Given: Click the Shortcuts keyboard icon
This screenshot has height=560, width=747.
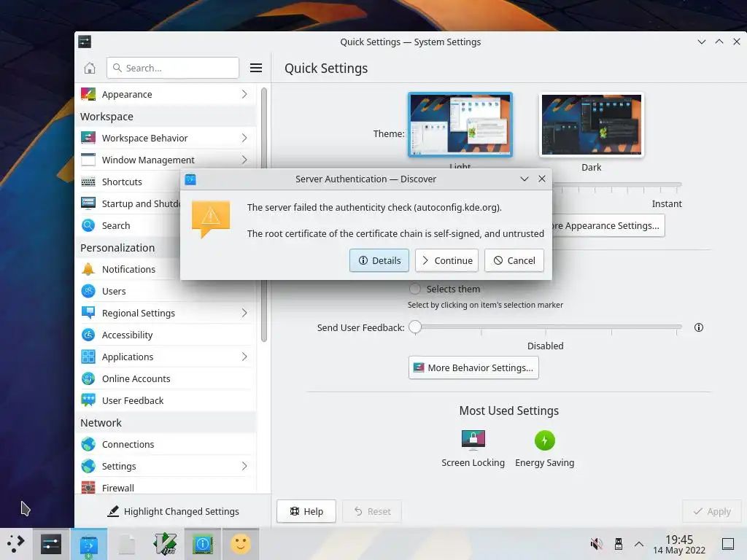Looking at the screenshot, I should [x=88, y=182].
